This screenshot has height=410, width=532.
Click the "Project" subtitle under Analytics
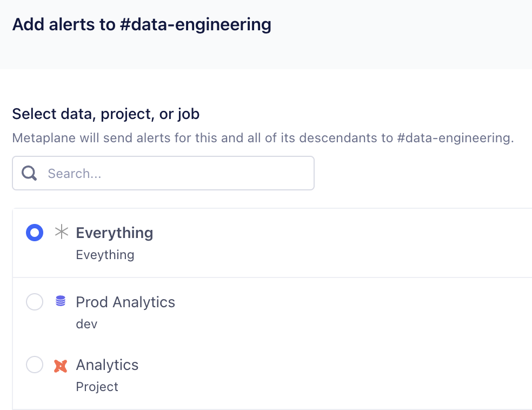pyautogui.click(x=97, y=387)
